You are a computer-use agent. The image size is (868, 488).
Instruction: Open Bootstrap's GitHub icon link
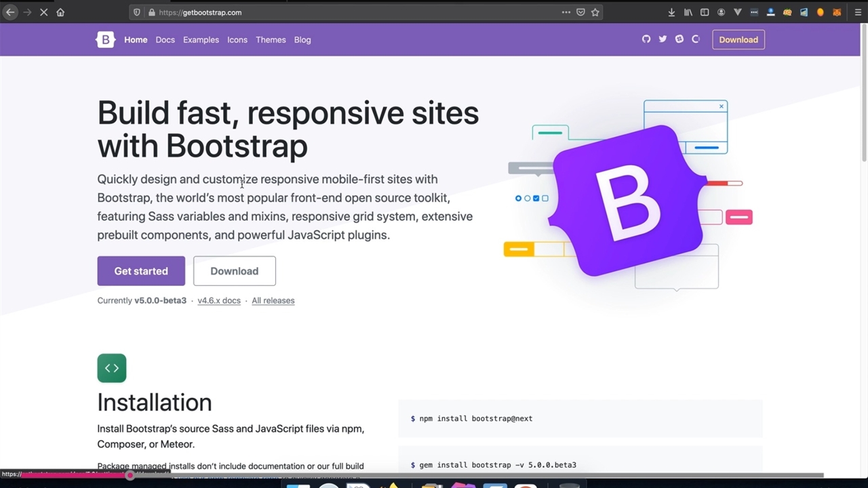646,39
